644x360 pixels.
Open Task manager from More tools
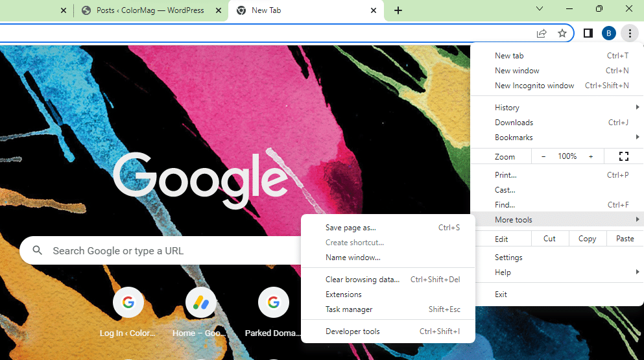click(x=388, y=309)
